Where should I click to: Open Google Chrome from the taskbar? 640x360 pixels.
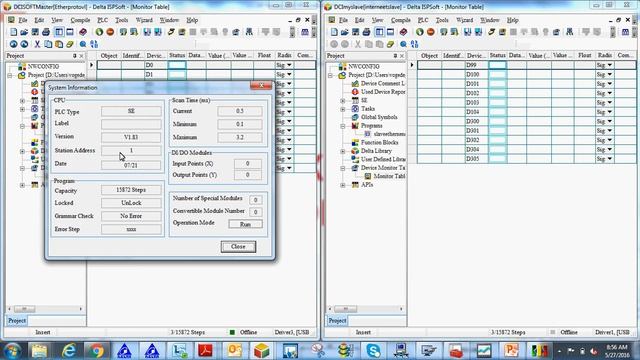click(x=96, y=350)
